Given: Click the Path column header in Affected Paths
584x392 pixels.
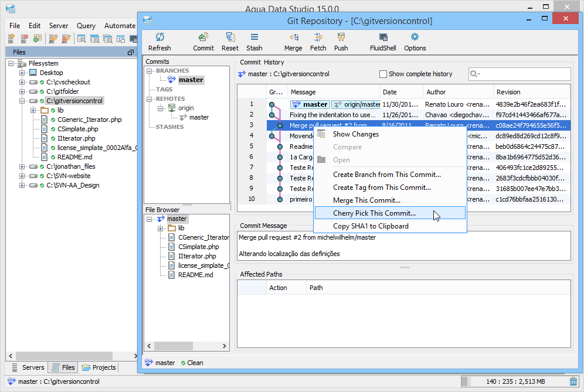Looking at the screenshot, I should [x=439, y=288].
